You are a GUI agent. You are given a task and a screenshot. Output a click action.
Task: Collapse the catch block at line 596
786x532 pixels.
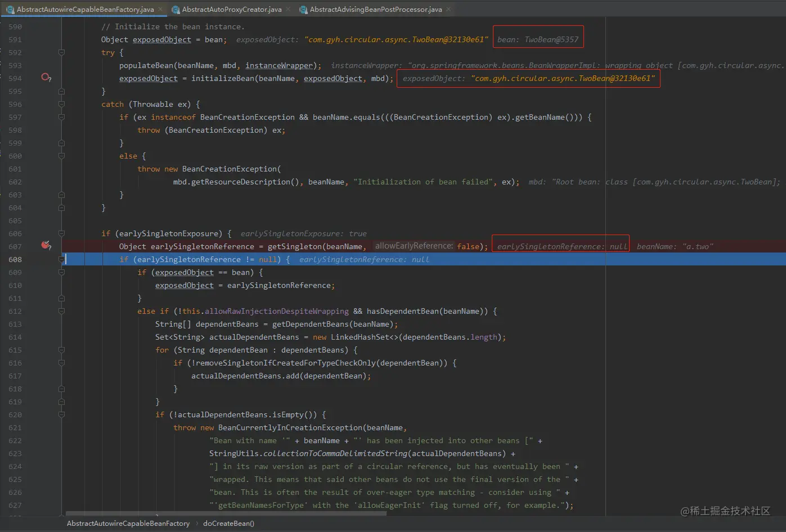pyautogui.click(x=62, y=104)
